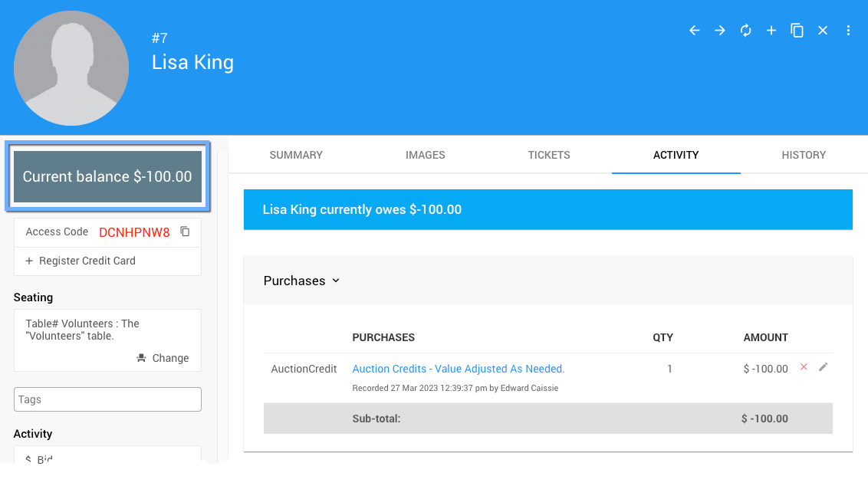Copy the access code DCNHPNW8
868x486 pixels.
tap(185, 232)
